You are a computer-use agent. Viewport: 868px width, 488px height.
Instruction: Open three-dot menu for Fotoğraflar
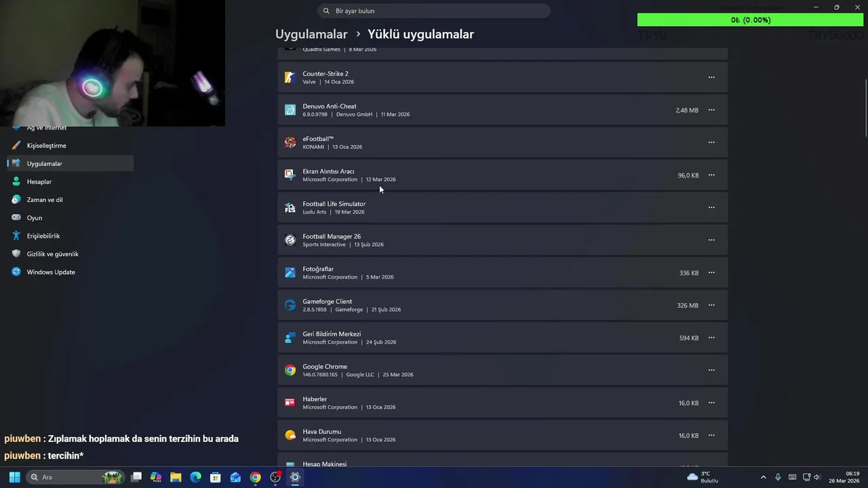(x=711, y=272)
